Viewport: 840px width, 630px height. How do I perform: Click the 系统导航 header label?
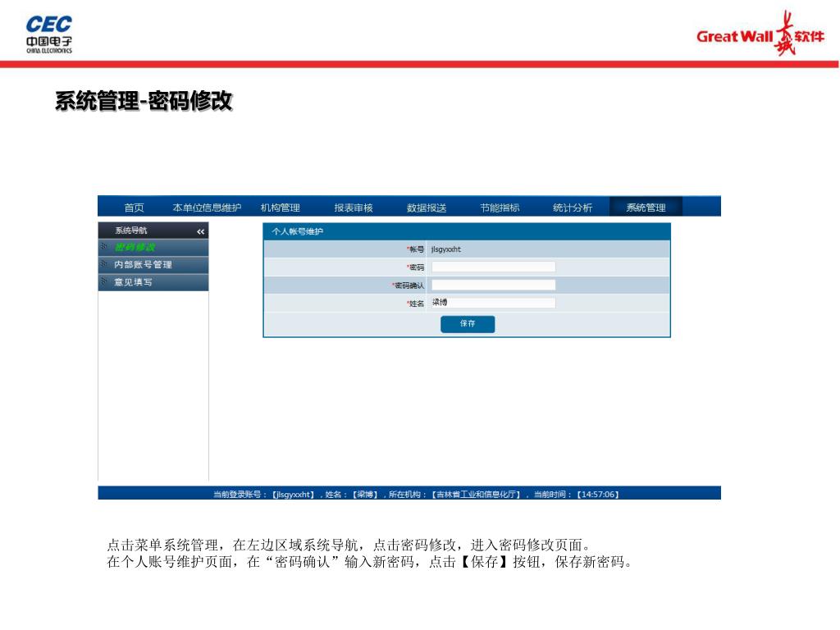tap(131, 231)
